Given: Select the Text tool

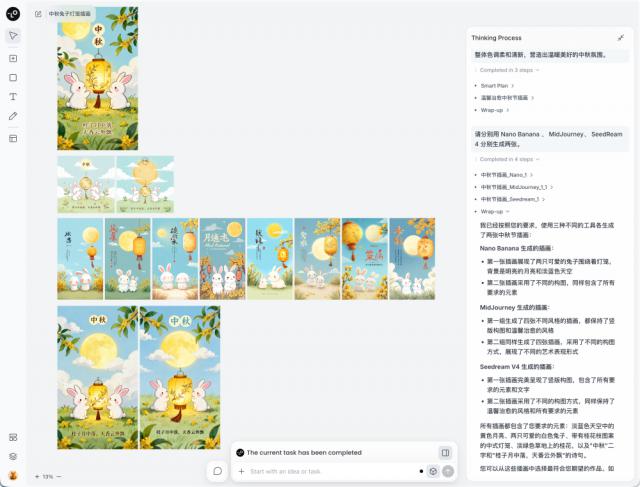Looking at the screenshot, I should tap(13, 97).
